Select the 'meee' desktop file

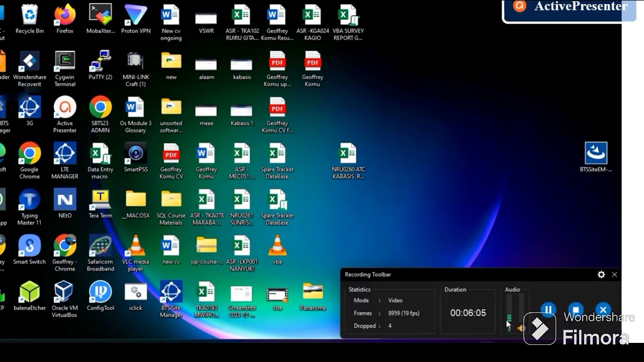(x=206, y=116)
